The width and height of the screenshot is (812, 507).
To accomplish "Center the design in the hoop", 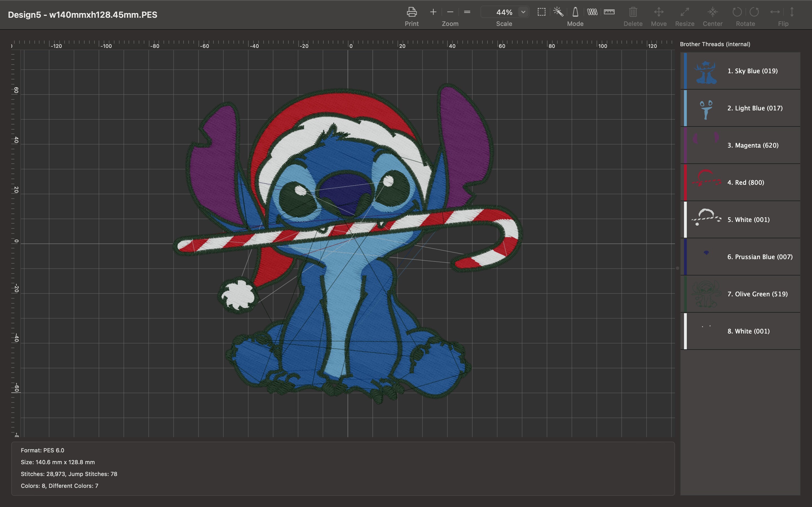I will pyautogui.click(x=713, y=12).
